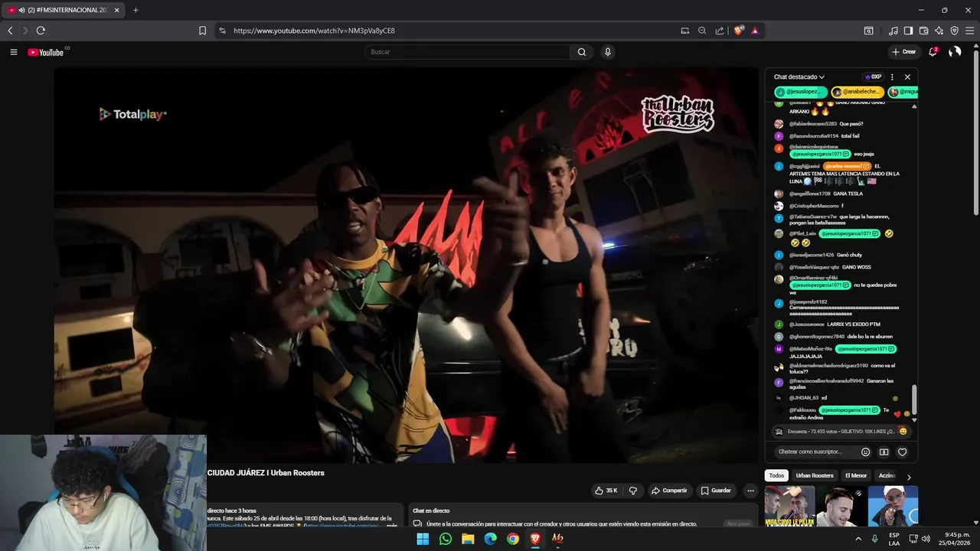Screen dimensions: 980x551
Task: Open Leo AI sparkle icon
Action: point(939,31)
